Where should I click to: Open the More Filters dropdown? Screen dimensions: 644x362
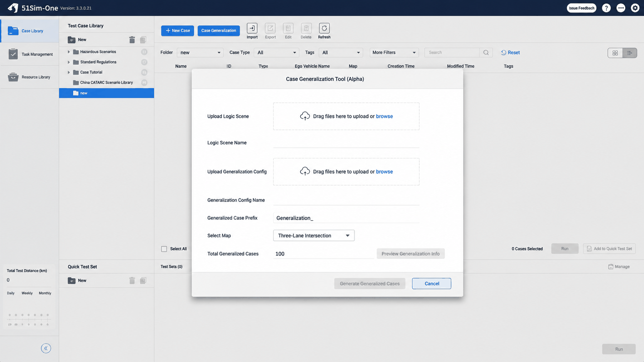pyautogui.click(x=394, y=53)
